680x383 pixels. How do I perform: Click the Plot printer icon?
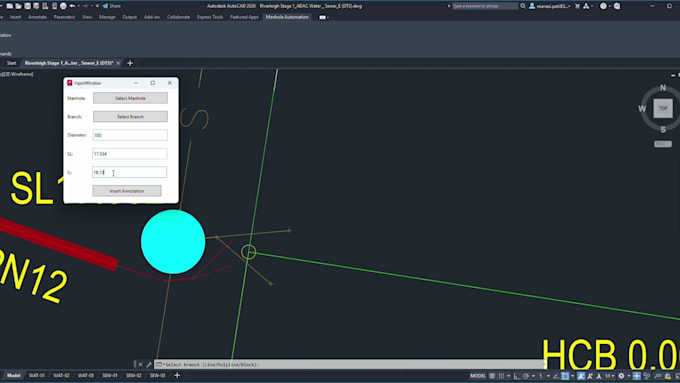pos(63,6)
